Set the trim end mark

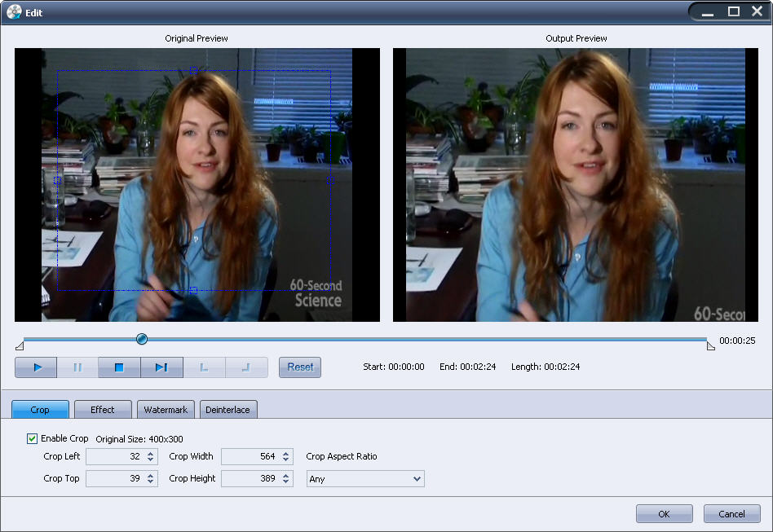(x=246, y=367)
